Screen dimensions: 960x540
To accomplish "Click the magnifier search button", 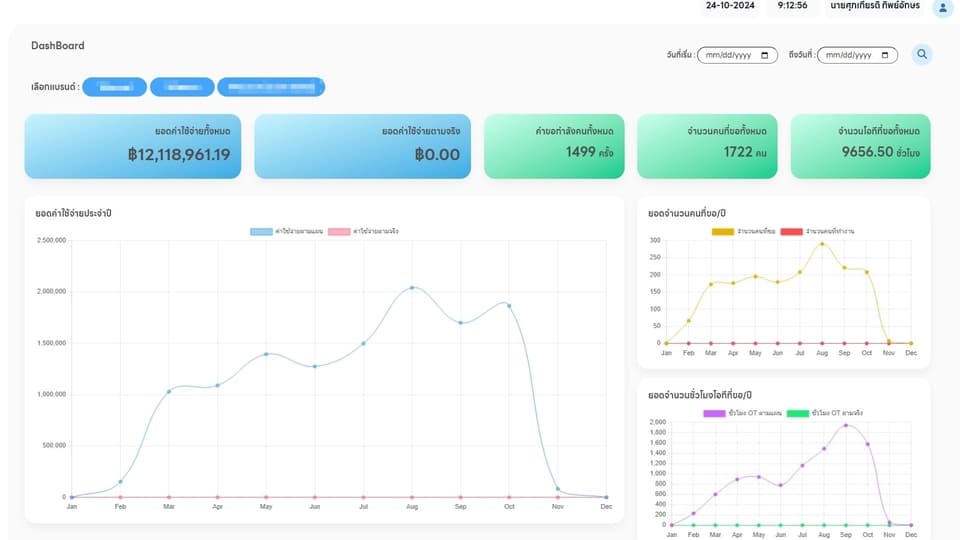I will pos(921,54).
